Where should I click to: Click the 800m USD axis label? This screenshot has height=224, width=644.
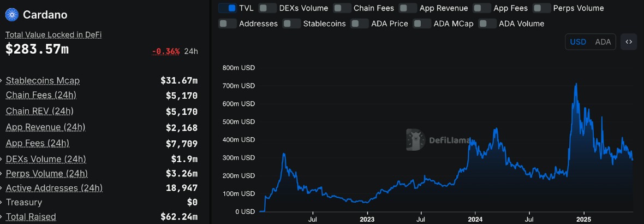click(238, 68)
